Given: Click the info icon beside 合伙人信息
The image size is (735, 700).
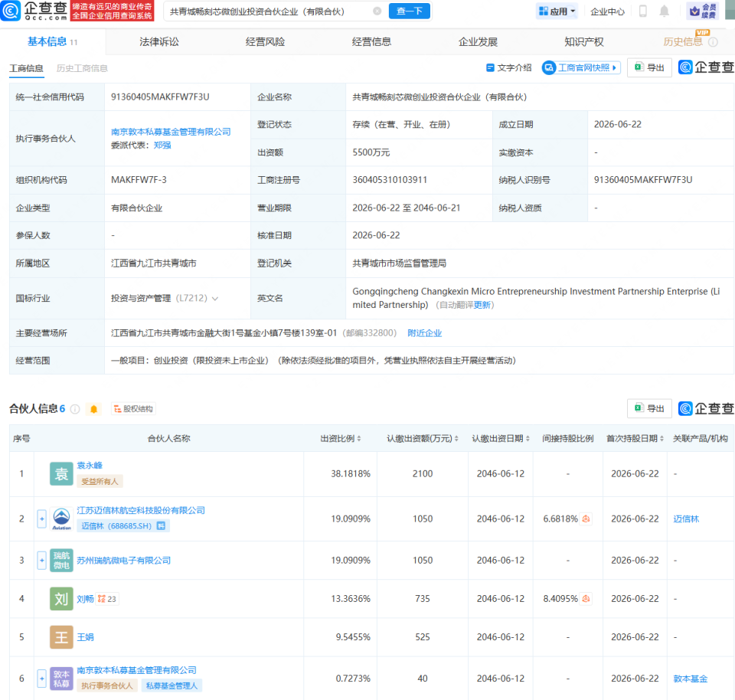Looking at the screenshot, I should tap(75, 409).
